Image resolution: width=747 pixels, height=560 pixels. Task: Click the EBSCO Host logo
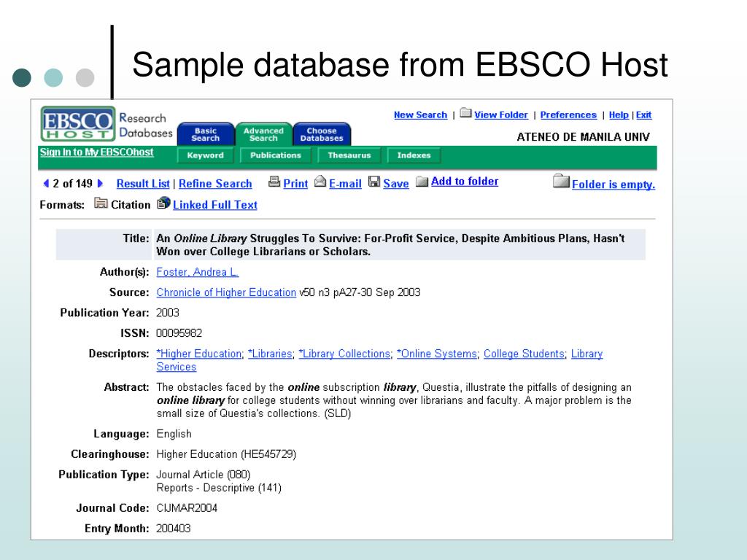click(78, 124)
